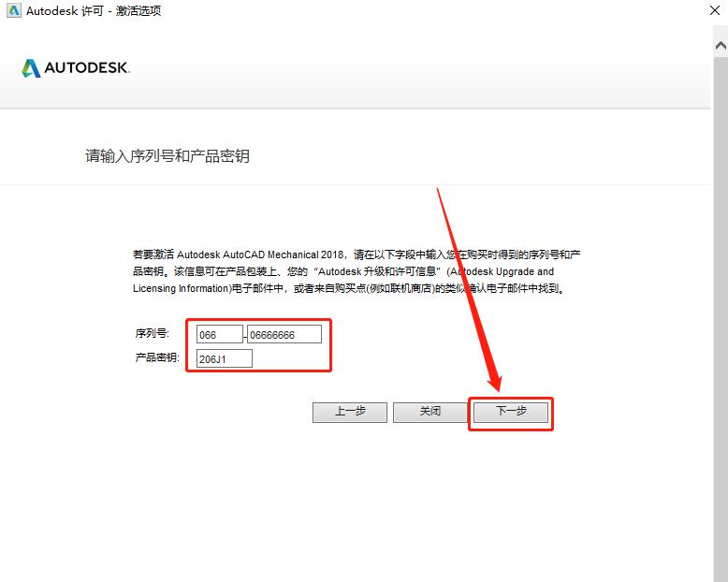Close the Autodesk license window
Viewport: 728px width, 582px height.
point(715,10)
